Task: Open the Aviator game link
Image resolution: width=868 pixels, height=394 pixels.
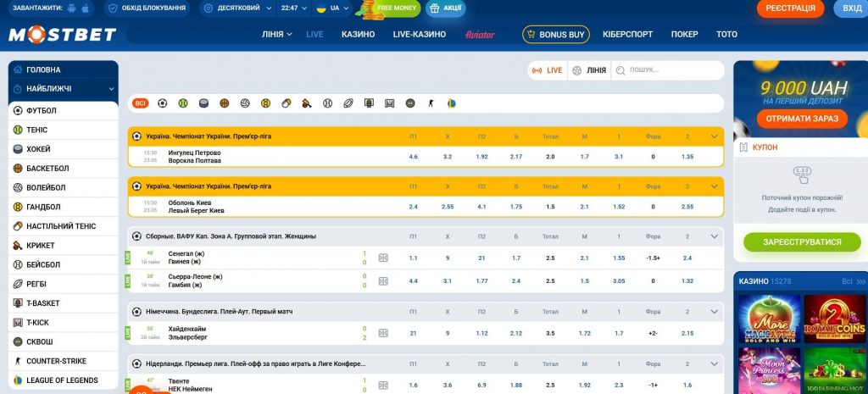Action: (x=480, y=34)
